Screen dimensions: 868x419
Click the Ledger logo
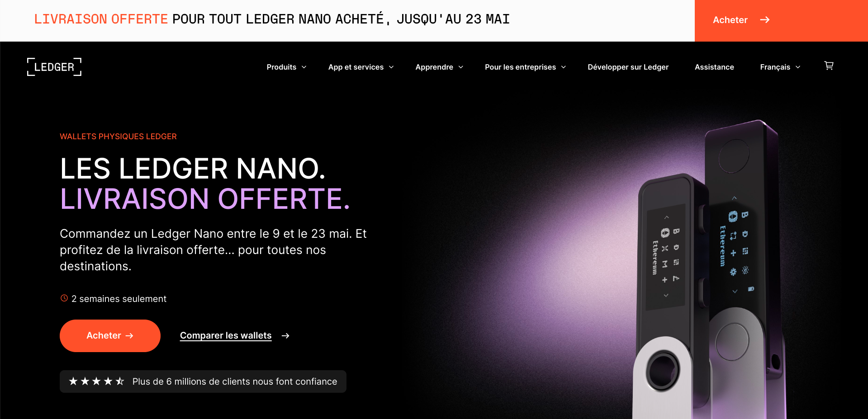[x=54, y=67]
